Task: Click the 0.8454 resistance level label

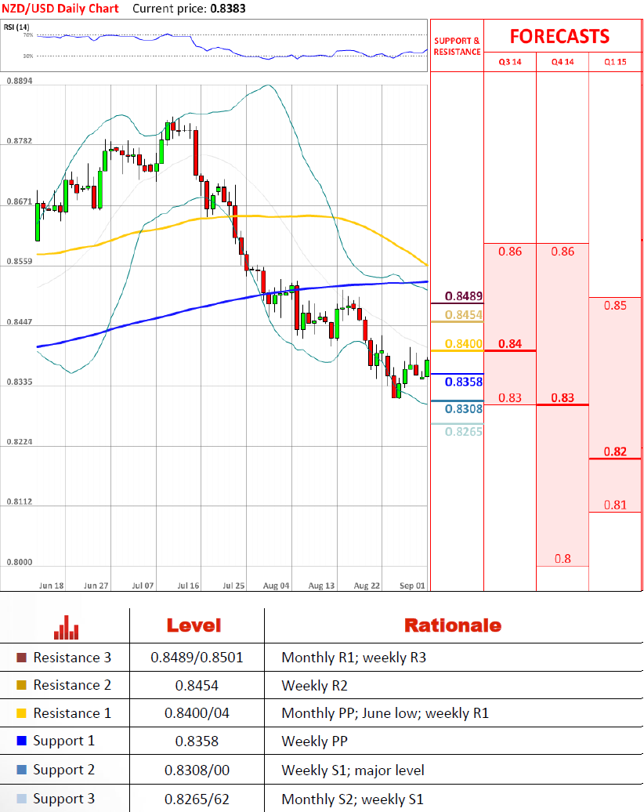Action: [464, 315]
